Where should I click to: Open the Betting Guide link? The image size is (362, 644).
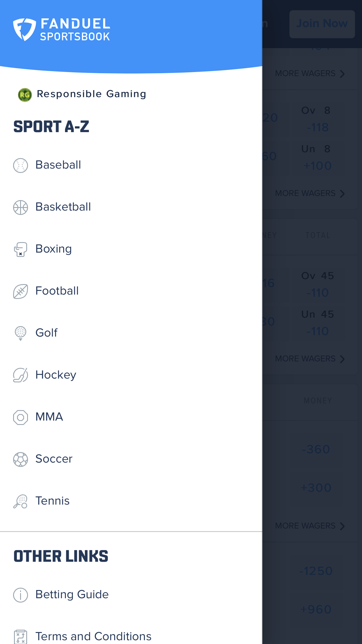72,594
